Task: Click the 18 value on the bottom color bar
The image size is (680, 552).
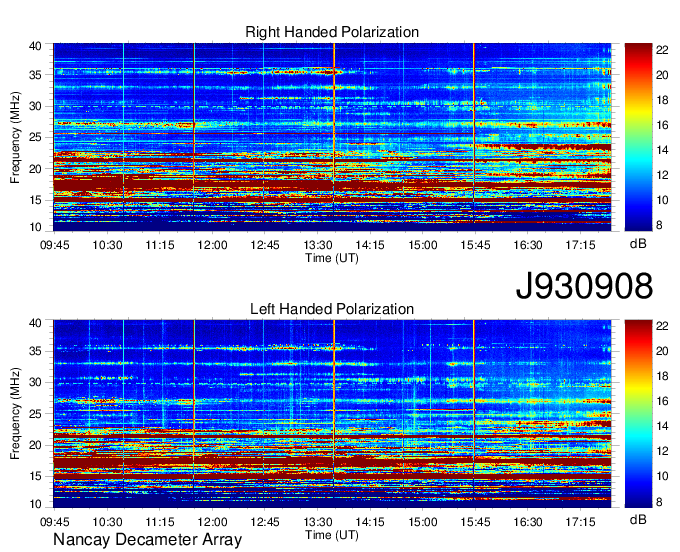Action: [x=662, y=376]
